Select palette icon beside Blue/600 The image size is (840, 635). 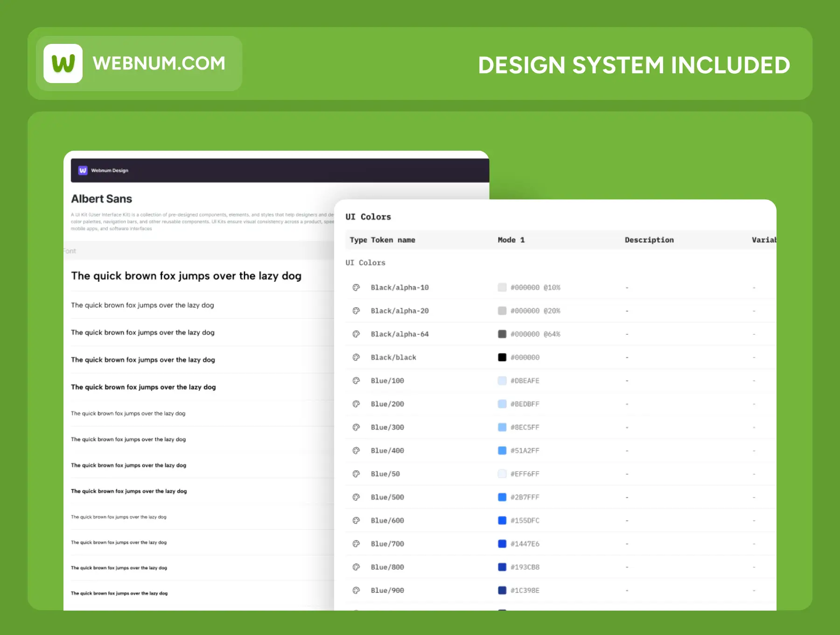tap(356, 521)
